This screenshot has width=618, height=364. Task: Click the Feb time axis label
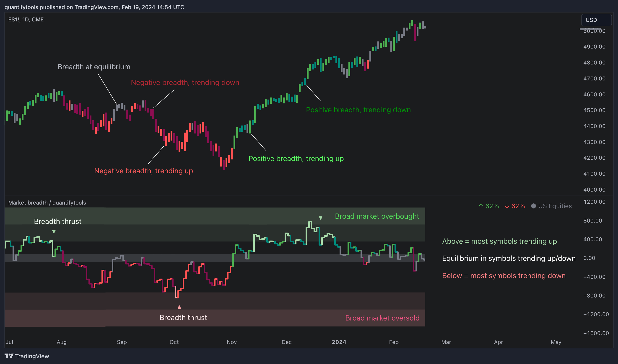coord(394,342)
